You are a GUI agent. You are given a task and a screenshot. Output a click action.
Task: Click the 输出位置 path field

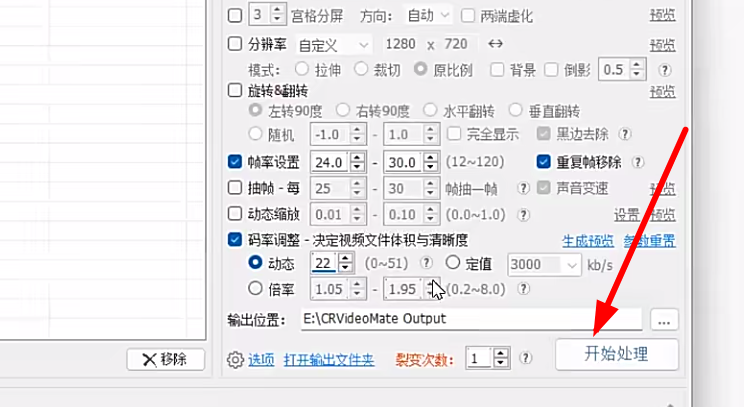click(471, 319)
